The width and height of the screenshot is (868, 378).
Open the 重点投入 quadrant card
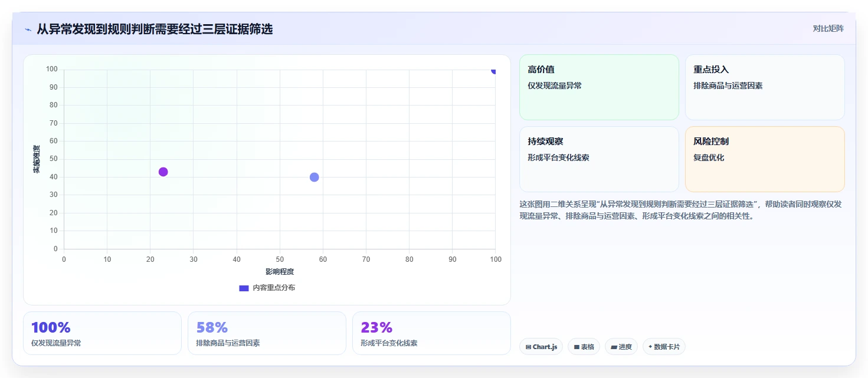[x=765, y=87]
